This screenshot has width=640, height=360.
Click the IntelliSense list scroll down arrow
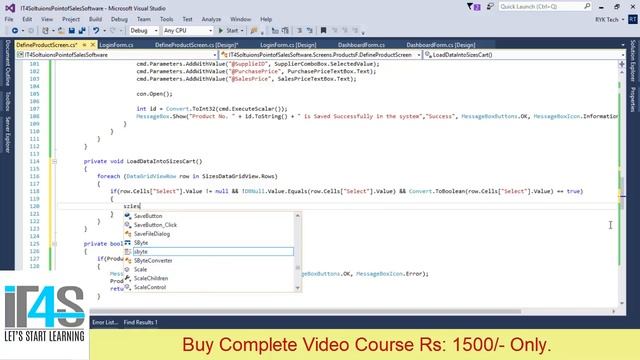tap(298, 288)
